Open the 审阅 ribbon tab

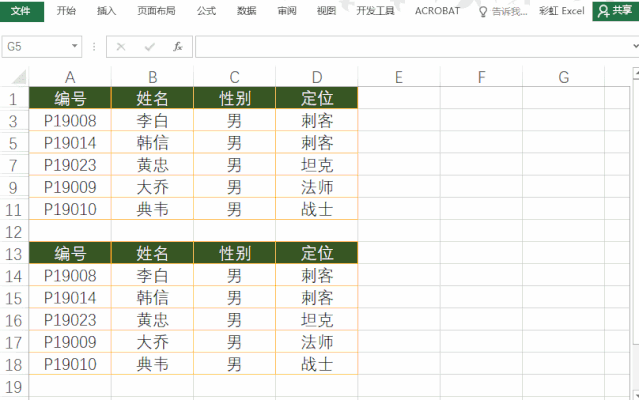point(287,11)
